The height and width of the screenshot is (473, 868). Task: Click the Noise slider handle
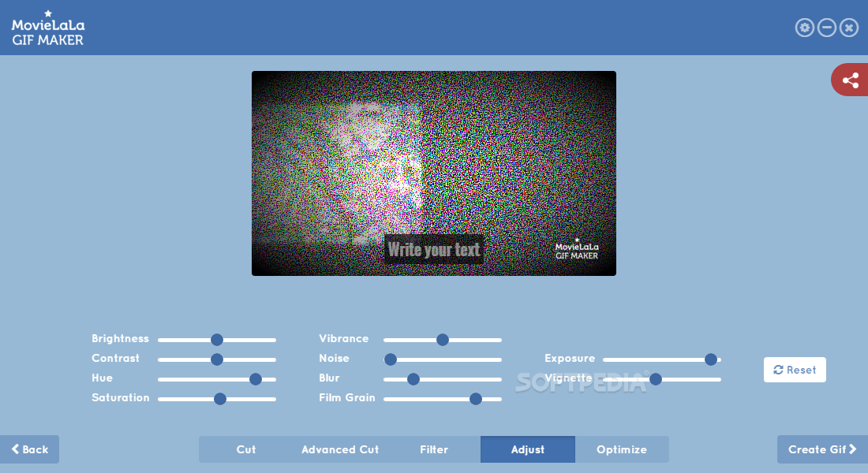[391, 359]
